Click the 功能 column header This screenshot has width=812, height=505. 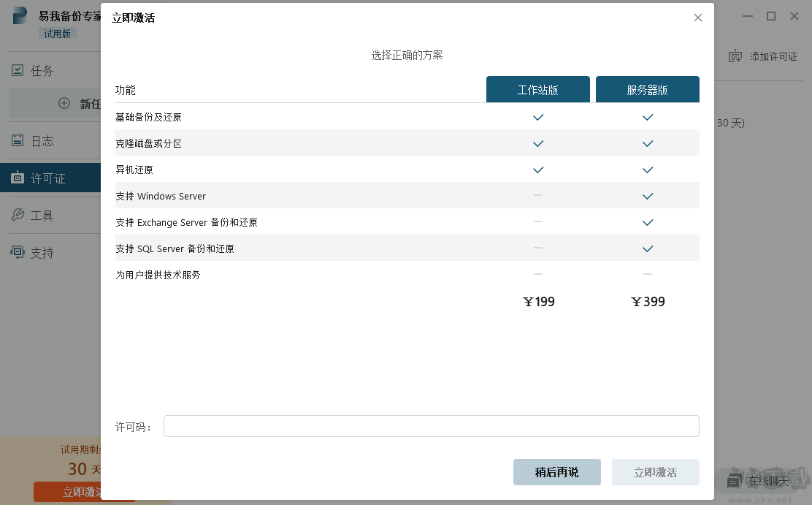126,90
